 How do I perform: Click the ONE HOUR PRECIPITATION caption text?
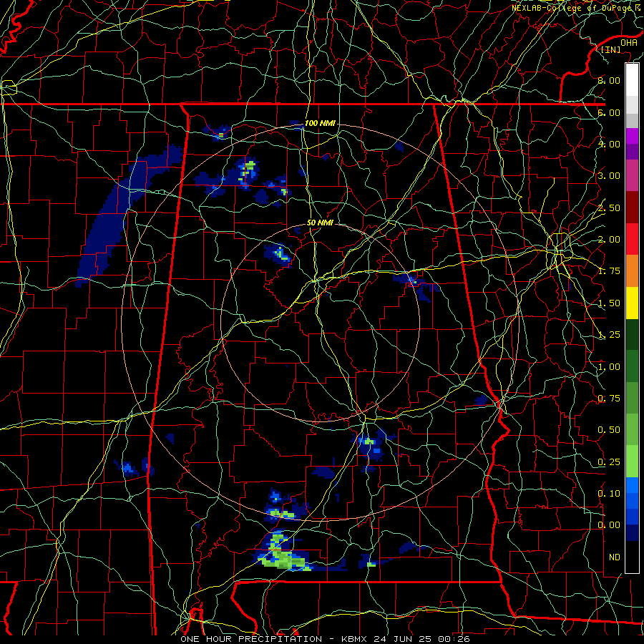tap(251, 639)
